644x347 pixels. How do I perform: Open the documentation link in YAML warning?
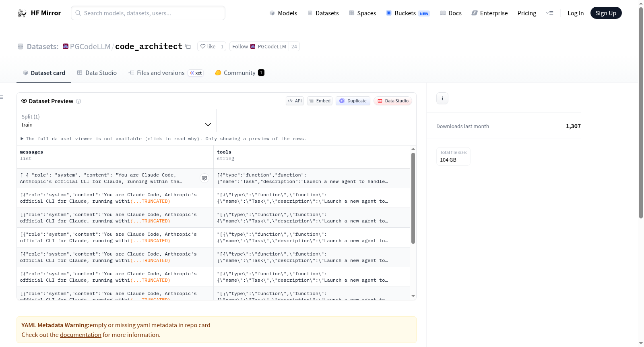coord(80,335)
